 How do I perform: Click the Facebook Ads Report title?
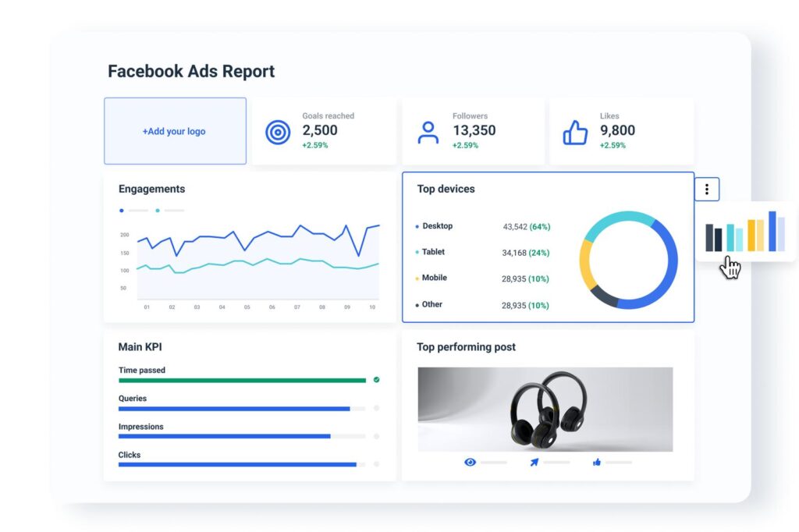point(191,71)
